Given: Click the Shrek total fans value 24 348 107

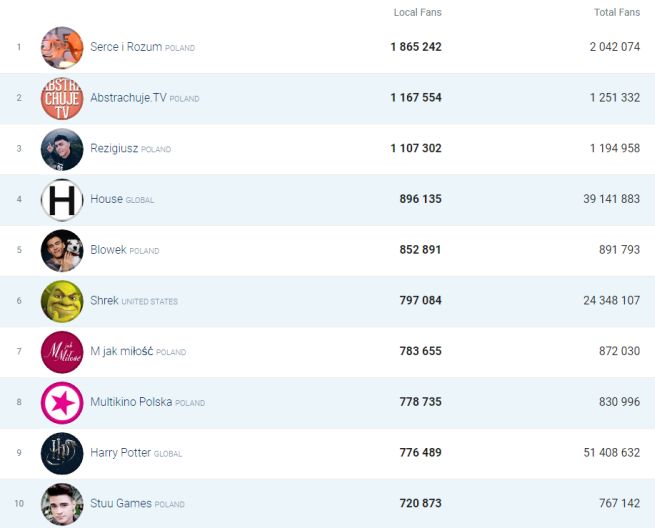Looking at the screenshot, I should click(x=600, y=301).
